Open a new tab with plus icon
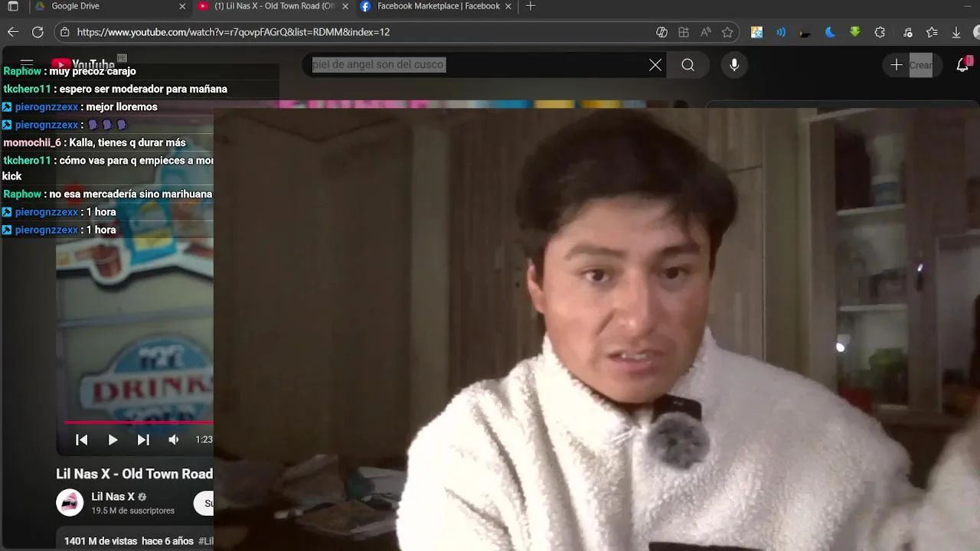Viewport: 980px width, 551px height. point(531,6)
